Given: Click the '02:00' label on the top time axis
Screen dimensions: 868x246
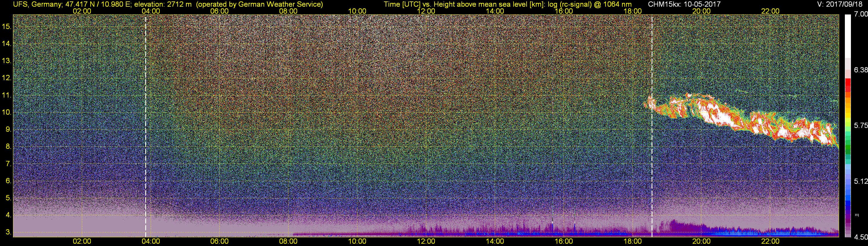Looking at the screenshot, I should click(82, 11).
